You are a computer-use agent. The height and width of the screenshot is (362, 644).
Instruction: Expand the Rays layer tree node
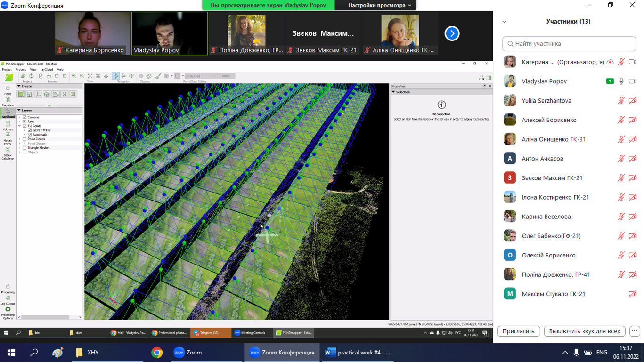coord(20,121)
